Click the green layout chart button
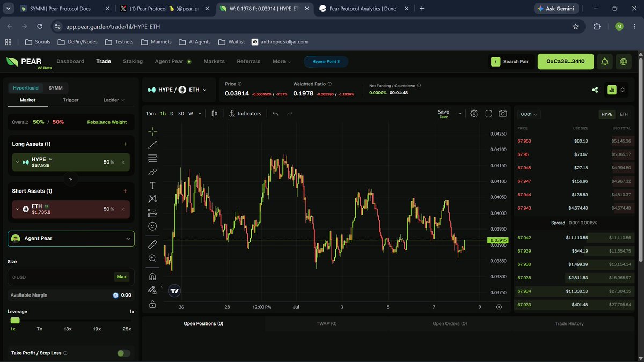644x362 pixels. click(x=611, y=90)
